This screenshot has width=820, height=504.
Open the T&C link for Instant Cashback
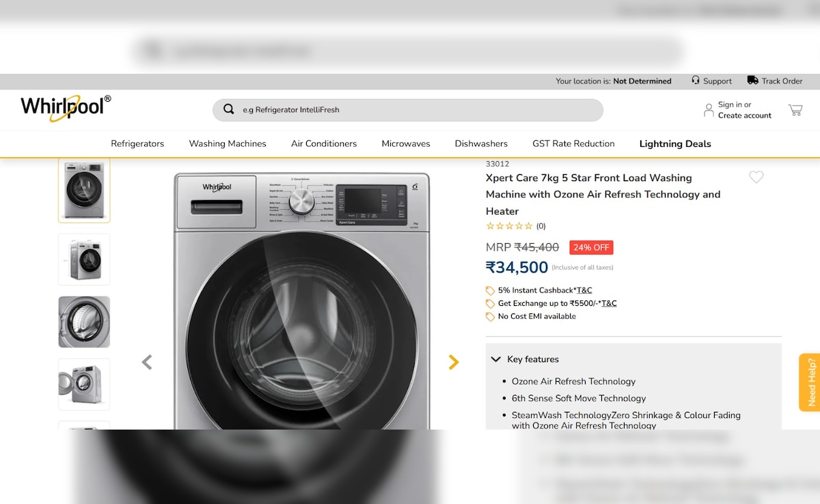(x=584, y=290)
